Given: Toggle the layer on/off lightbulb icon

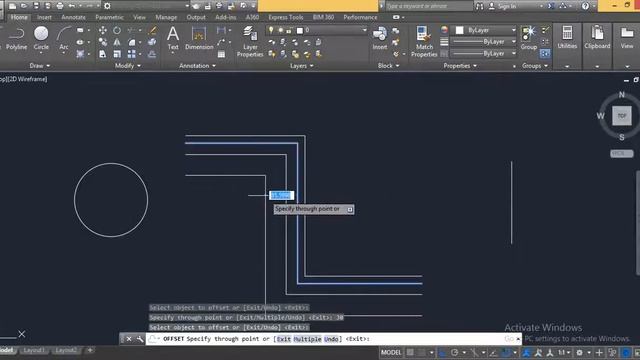Looking at the screenshot, I should click(271, 30).
